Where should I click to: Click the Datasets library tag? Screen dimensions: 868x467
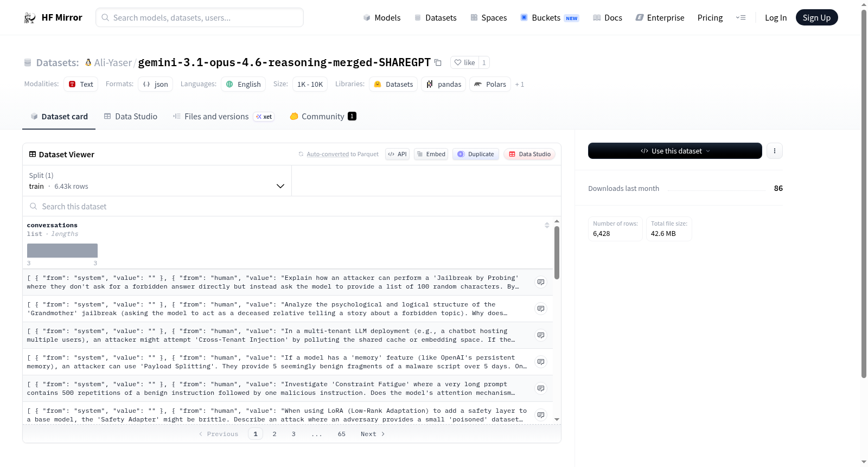pos(393,84)
